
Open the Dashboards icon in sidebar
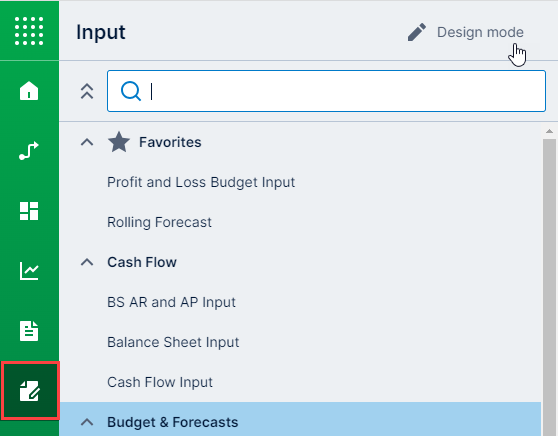click(29, 211)
